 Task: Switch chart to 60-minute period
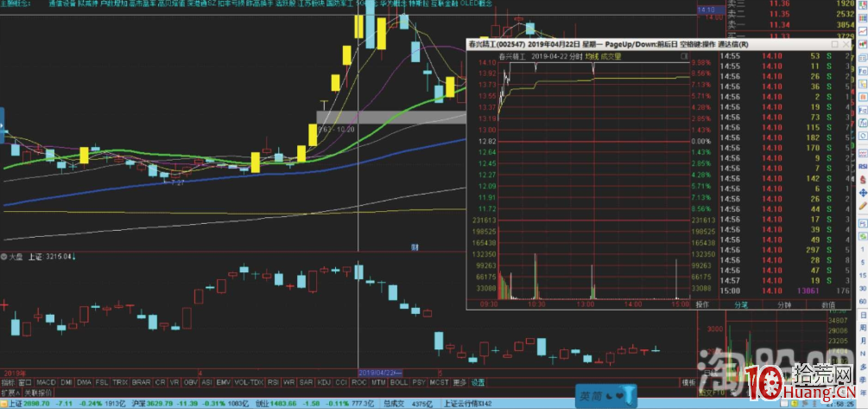coord(863,302)
